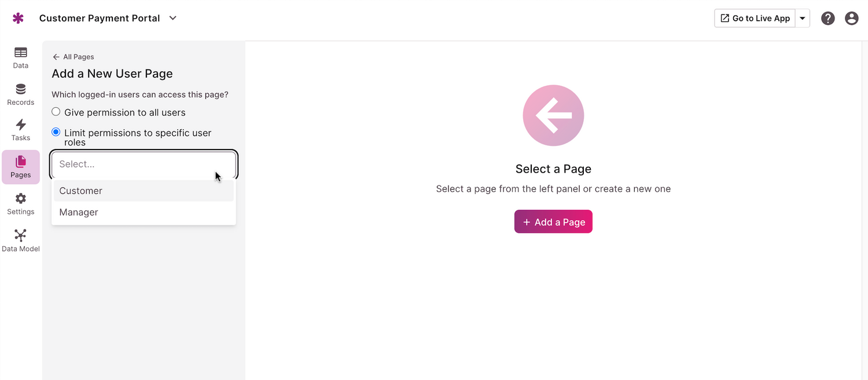The height and width of the screenshot is (380, 868).
Task: Select 'Give permission to all users' radio
Action: [x=56, y=112]
